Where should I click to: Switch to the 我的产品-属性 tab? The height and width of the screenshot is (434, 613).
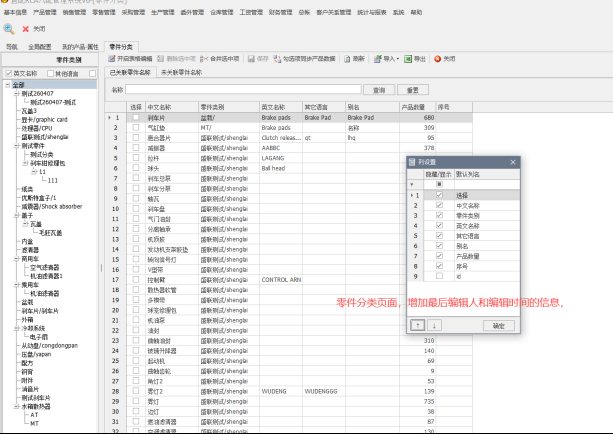[x=80, y=47]
